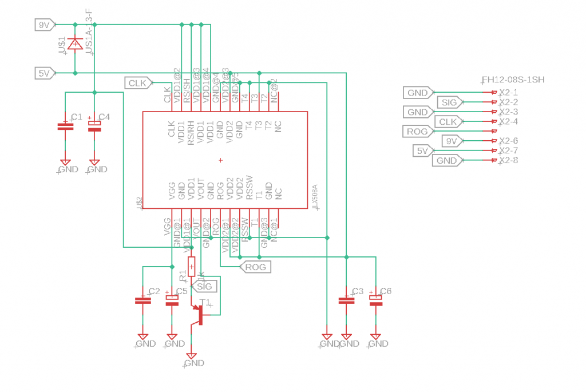The width and height of the screenshot is (586, 392).
Task: Click the SIG label wired to X2-2
Action: [x=450, y=102]
